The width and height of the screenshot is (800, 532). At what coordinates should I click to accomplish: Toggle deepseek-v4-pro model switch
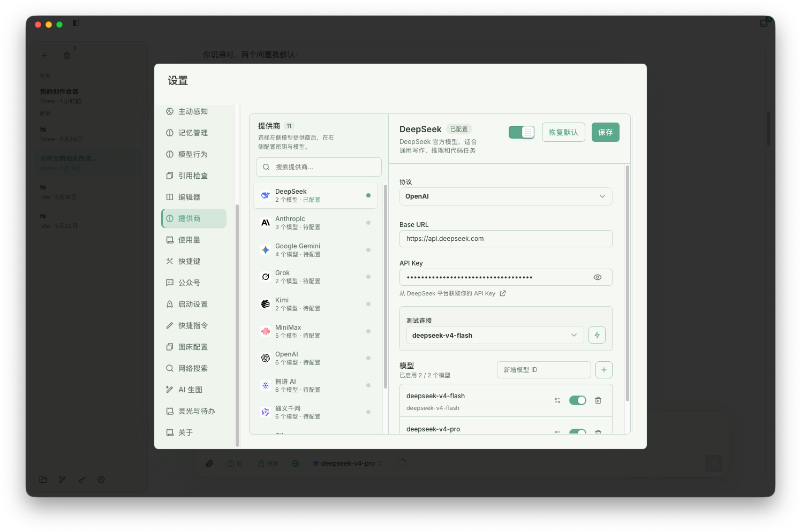click(578, 431)
